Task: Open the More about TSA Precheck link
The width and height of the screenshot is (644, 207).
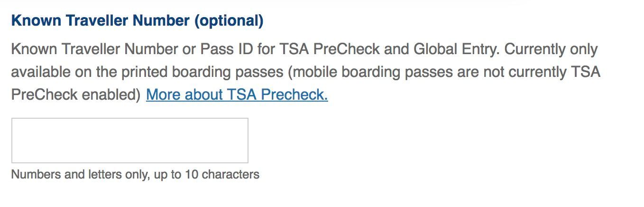Action: pyautogui.click(x=237, y=95)
